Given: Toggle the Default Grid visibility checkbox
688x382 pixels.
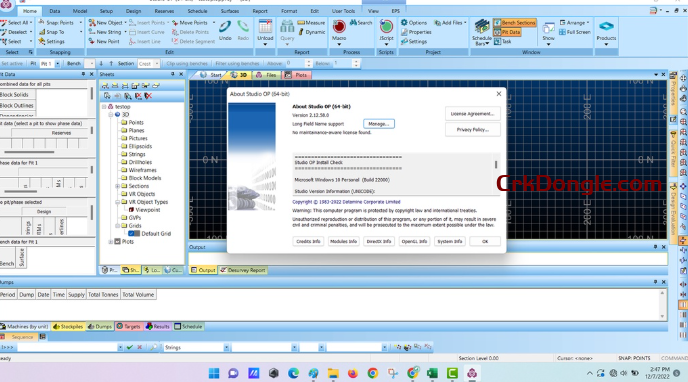Looking at the screenshot, I should point(131,234).
